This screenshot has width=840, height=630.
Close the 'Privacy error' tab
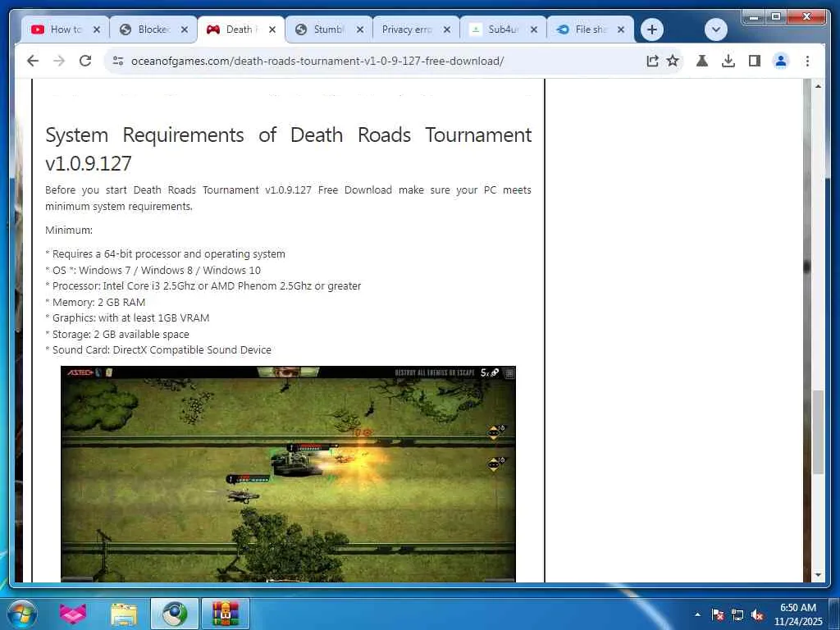coord(447,30)
